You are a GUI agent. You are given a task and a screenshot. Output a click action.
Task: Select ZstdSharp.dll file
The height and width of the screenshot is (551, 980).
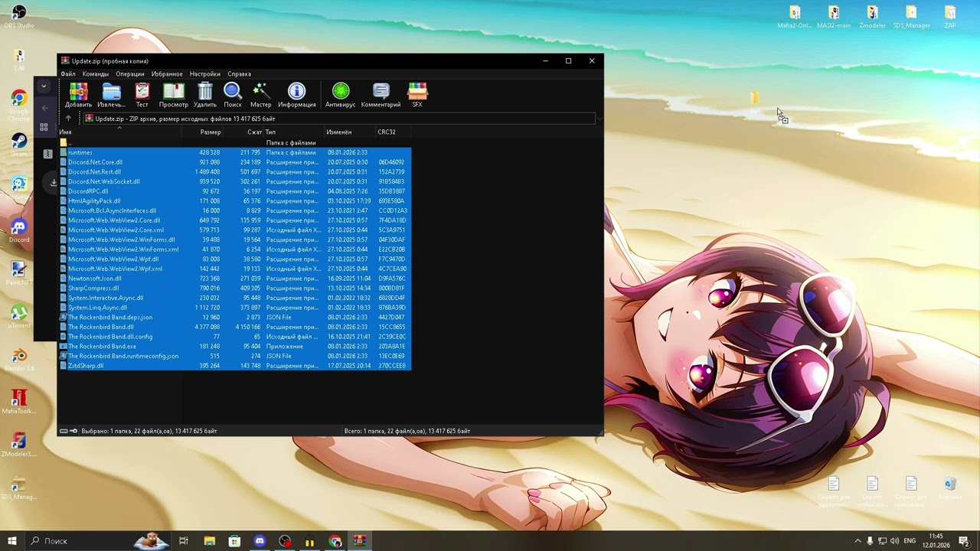coord(235,366)
